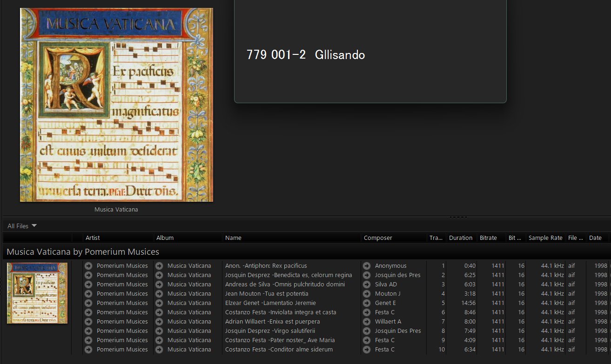Sort by the Duration column header
The height and width of the screenshot is (364, 611).
click(462, 238)
